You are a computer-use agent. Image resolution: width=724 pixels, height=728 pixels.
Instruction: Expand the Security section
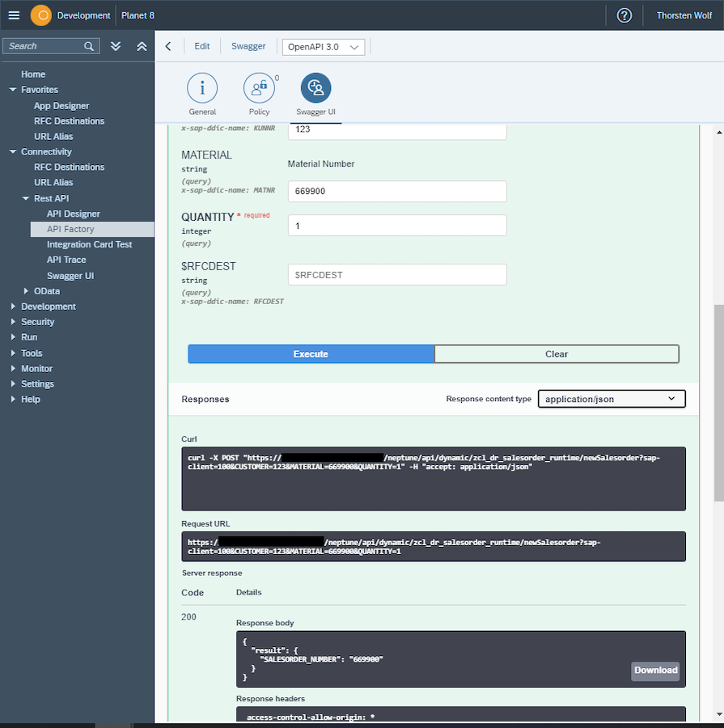coord(13,322)
